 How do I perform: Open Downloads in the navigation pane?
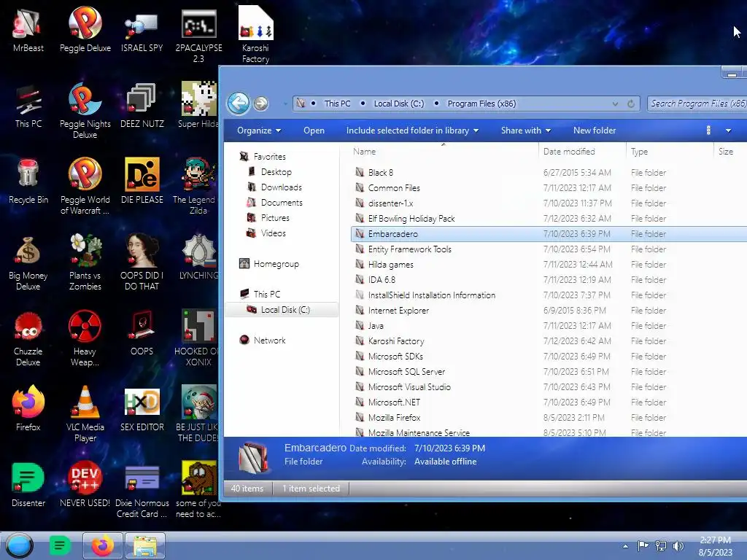pos(281,187)
